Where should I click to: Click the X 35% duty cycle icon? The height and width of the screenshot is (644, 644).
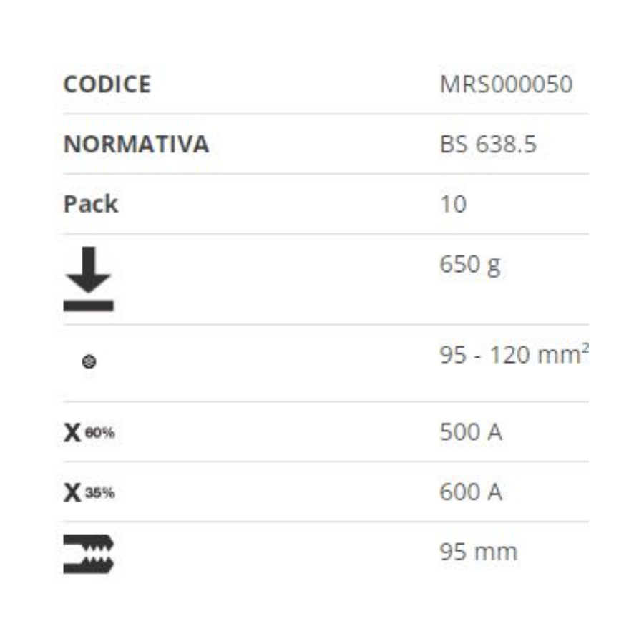89,492
